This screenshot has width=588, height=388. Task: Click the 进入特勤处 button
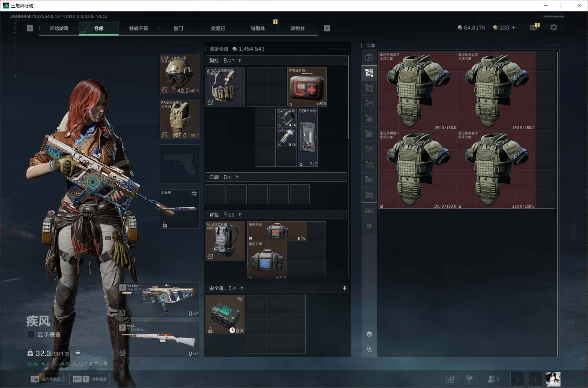46,379
